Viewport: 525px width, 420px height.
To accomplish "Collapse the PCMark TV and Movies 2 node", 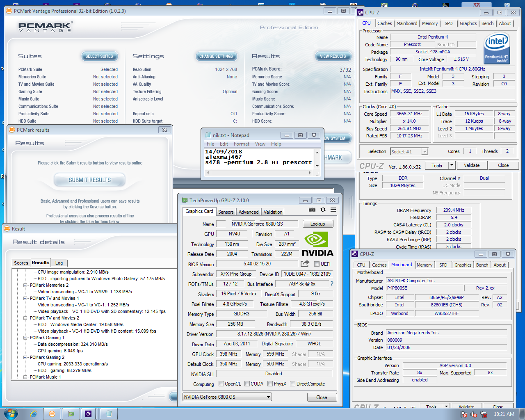I will pyautogui.click(x=25, y=318).
